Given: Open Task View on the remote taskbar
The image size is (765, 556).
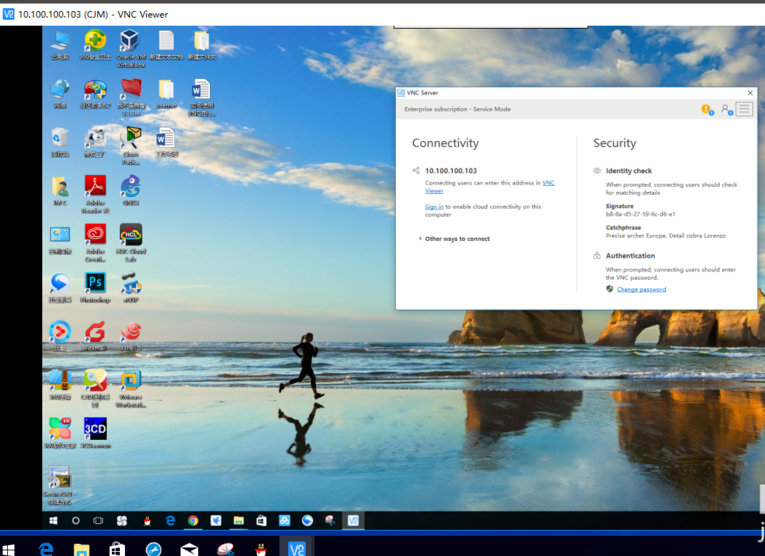Looking at the screenshot, I should coord(98,521).
